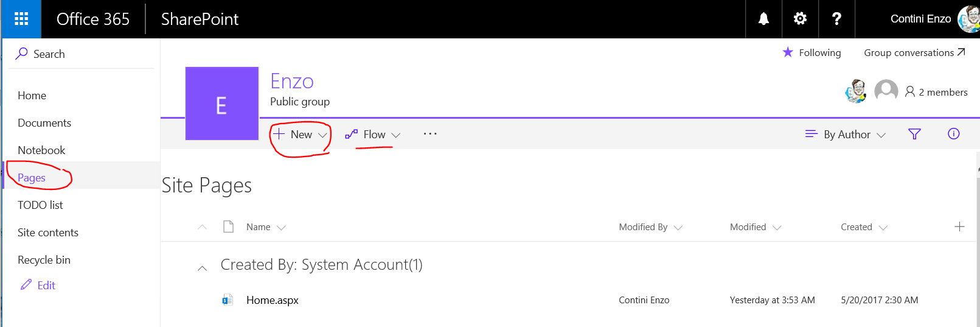Click the help question mark icon
This screenshot has width=980, height=327.
[x=836, y=19]
